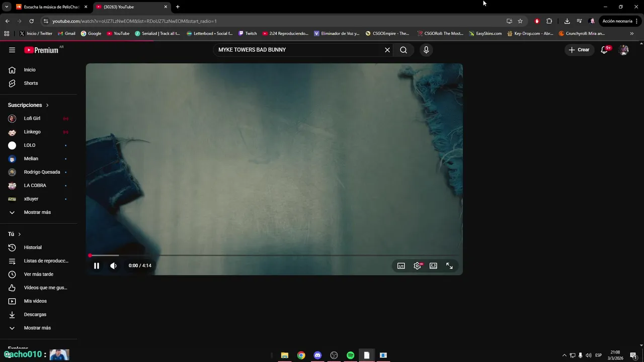Go back in browser history
644x362 pixels.
tap(7, 21)
